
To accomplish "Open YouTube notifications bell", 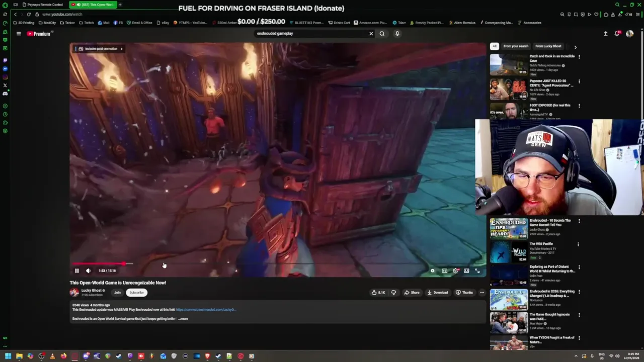I will [x=617, y=34].
